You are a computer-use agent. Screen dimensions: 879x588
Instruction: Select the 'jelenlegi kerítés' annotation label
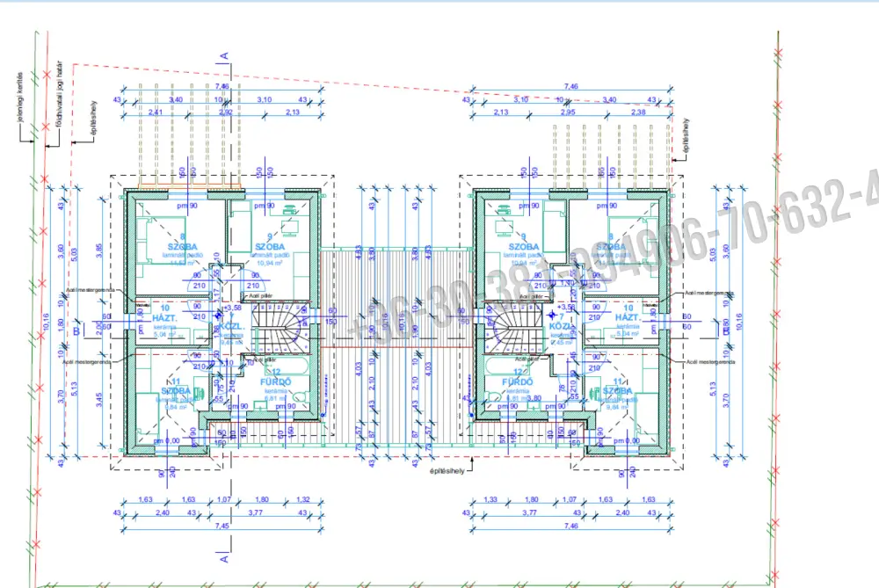19,98
